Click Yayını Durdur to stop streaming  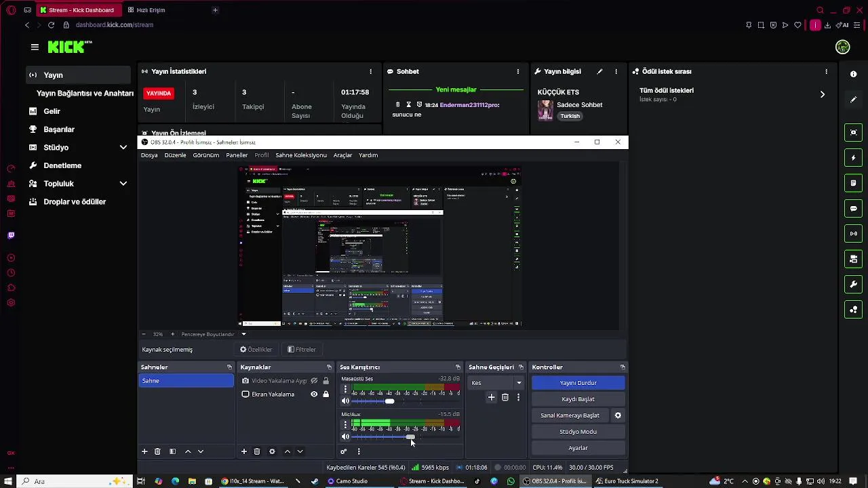coord(578,383)
